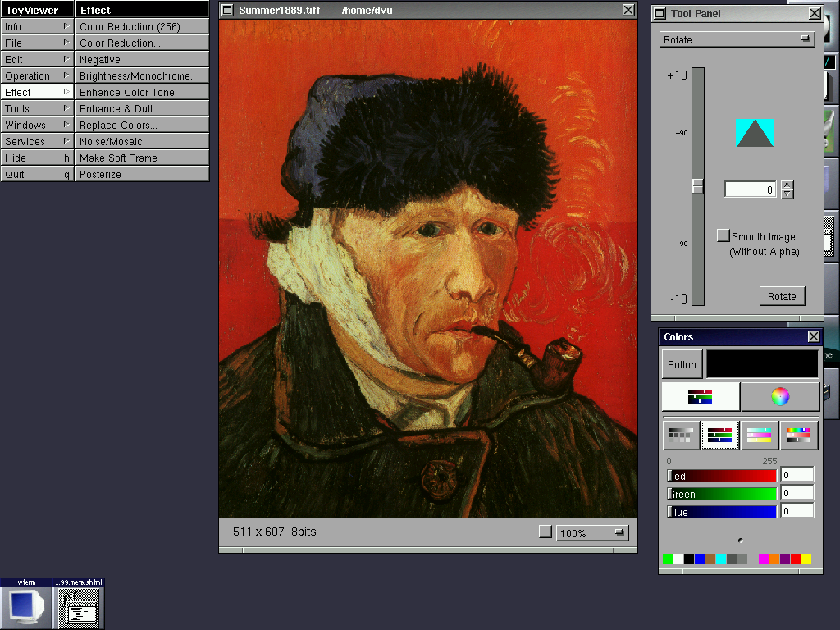Switch to the color wheel picker

click(780, 397)
